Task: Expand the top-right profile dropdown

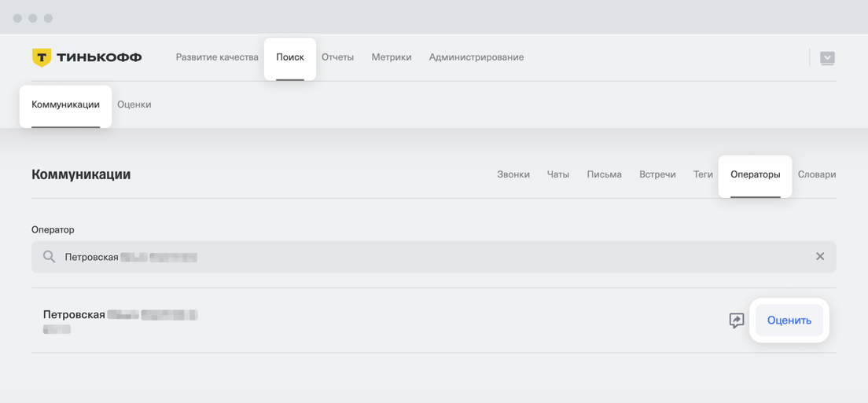Action: [x=827, y=58]
